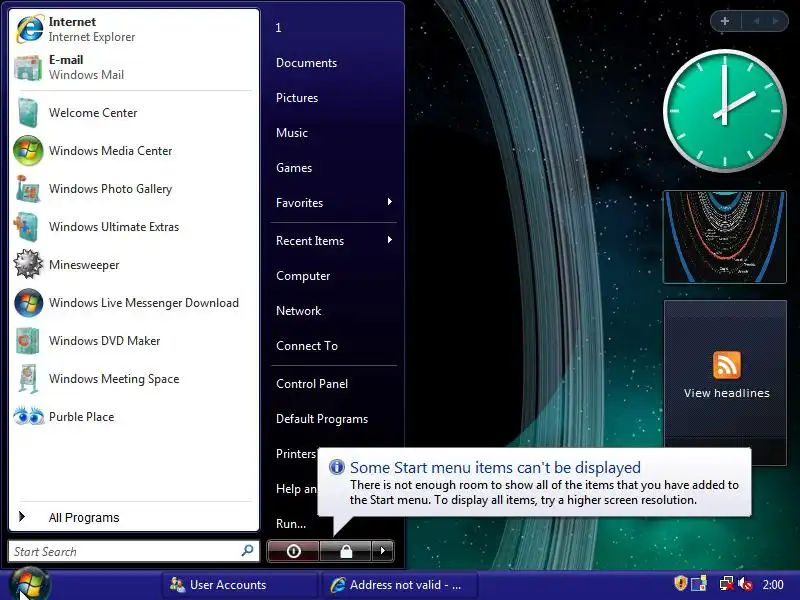The height and width of the screenshot is (600, 800).
Task: Open the Windows Meeting Space icon
Action: [x=29, y=379]
